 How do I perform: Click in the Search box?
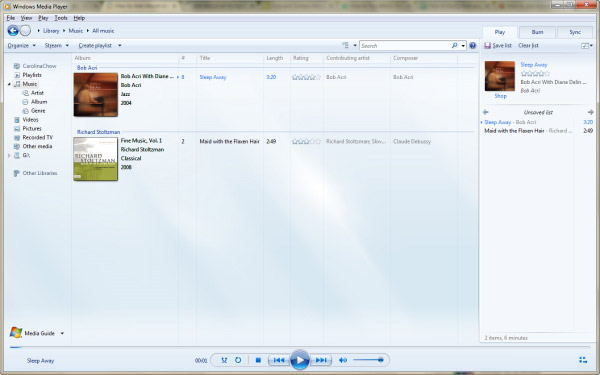pos(405,46)
